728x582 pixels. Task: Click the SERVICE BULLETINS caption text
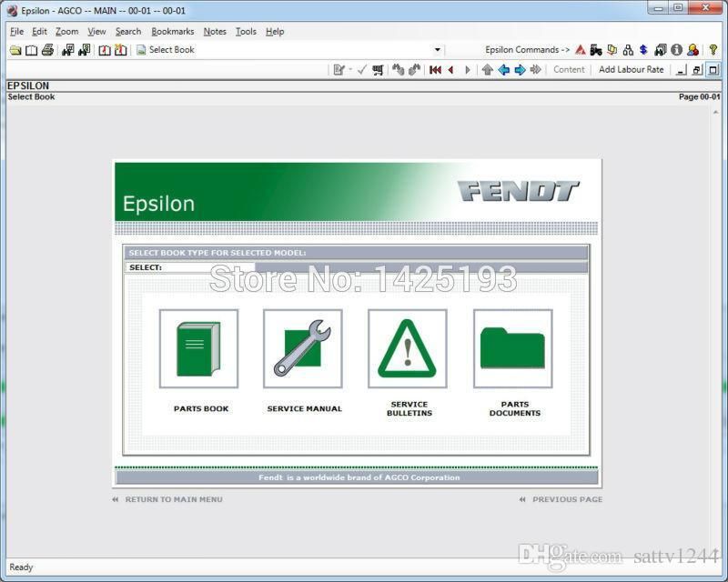[x=409, y=409]
